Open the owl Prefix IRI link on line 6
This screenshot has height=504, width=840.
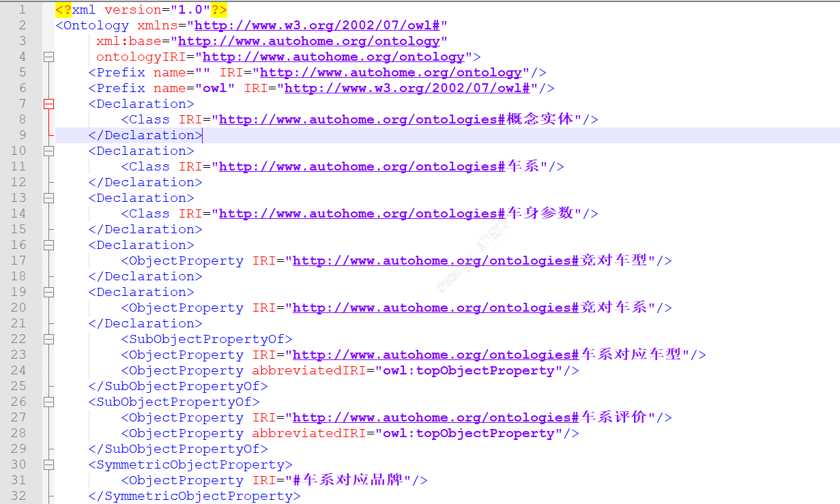point(407,89)
